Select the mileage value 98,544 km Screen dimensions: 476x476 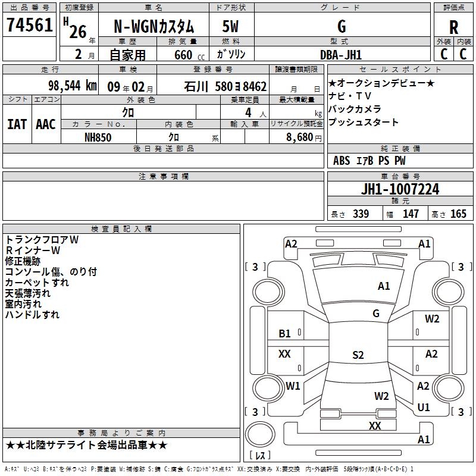pos(72,86)
